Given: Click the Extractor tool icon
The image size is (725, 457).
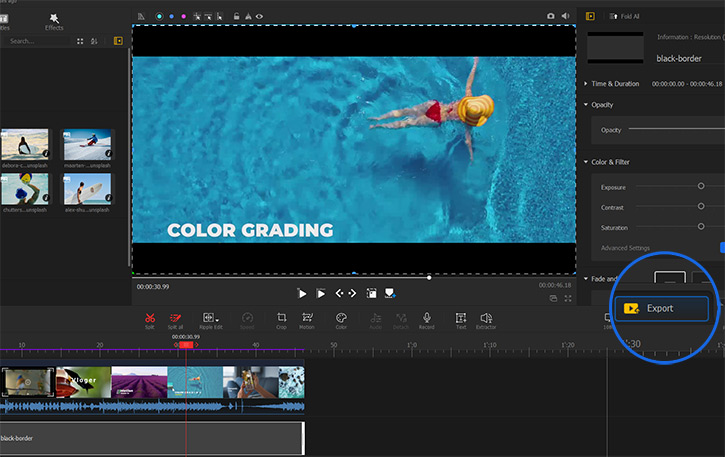Looking at the screenshot, I should click(x=486, y=318).
